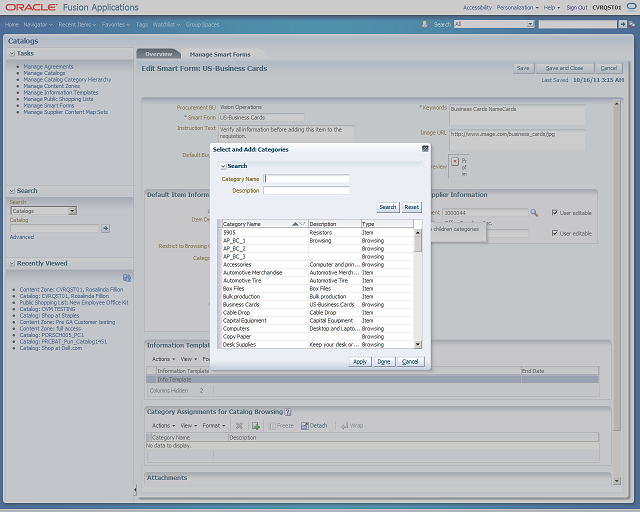Open the global Search All dropdown

530,24
